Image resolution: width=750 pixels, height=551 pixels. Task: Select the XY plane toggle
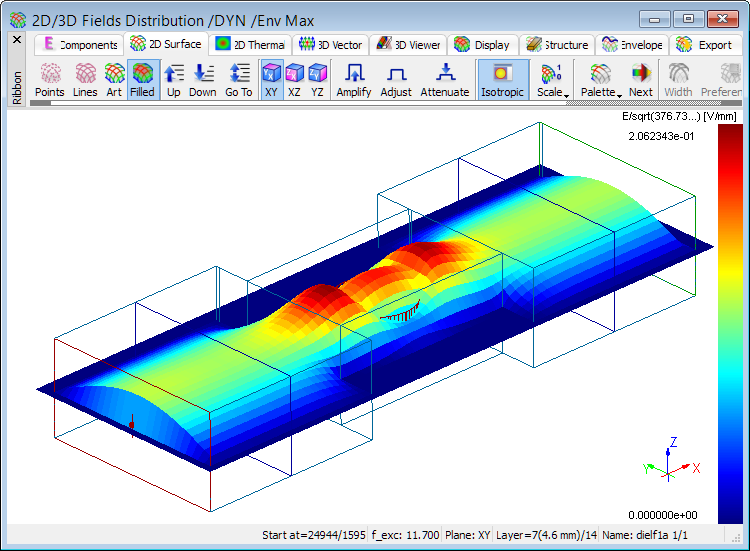point(271,80)
